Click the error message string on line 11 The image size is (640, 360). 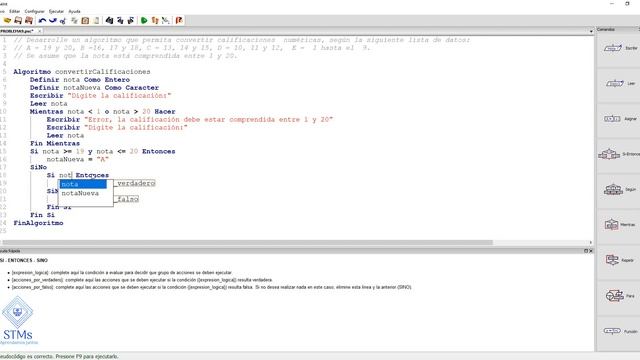tap(209, 120)
